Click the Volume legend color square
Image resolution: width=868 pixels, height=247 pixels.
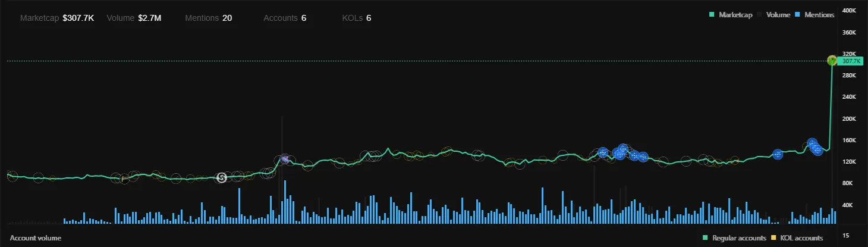point(761,14)
